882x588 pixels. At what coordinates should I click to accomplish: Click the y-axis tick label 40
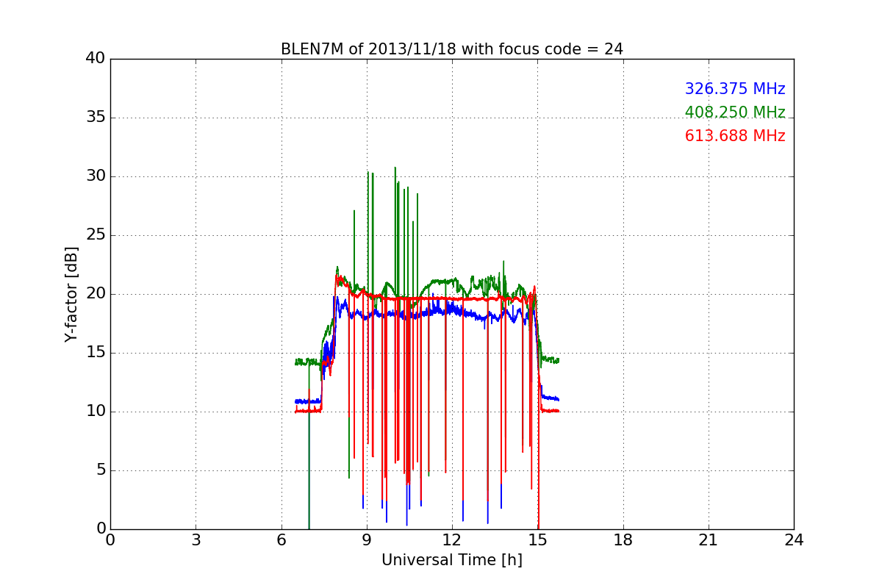pos(96,59)
